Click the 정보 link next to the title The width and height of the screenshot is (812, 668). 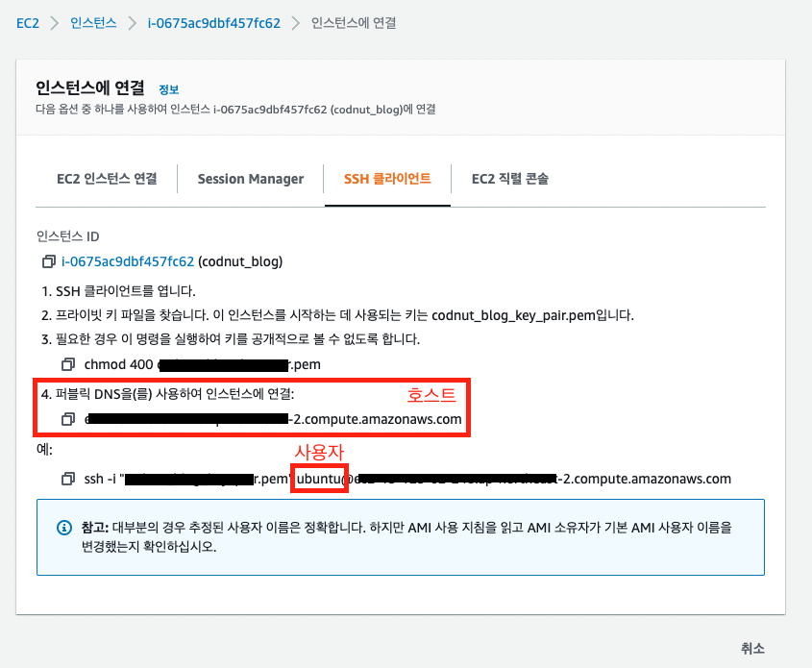point(169,89)
